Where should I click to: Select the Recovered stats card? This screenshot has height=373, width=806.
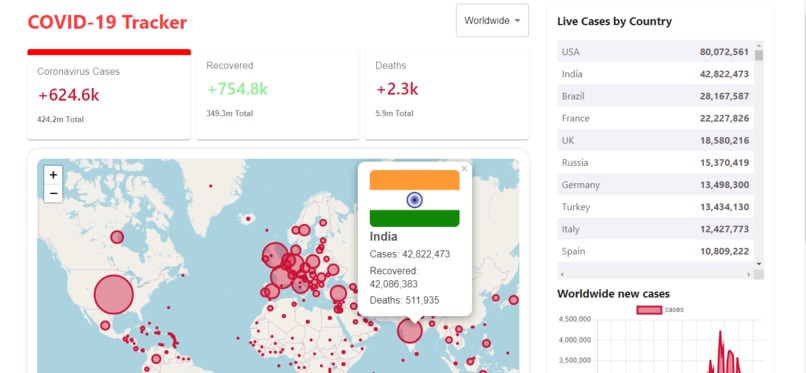pyautogui.click(x=278, y=94)
